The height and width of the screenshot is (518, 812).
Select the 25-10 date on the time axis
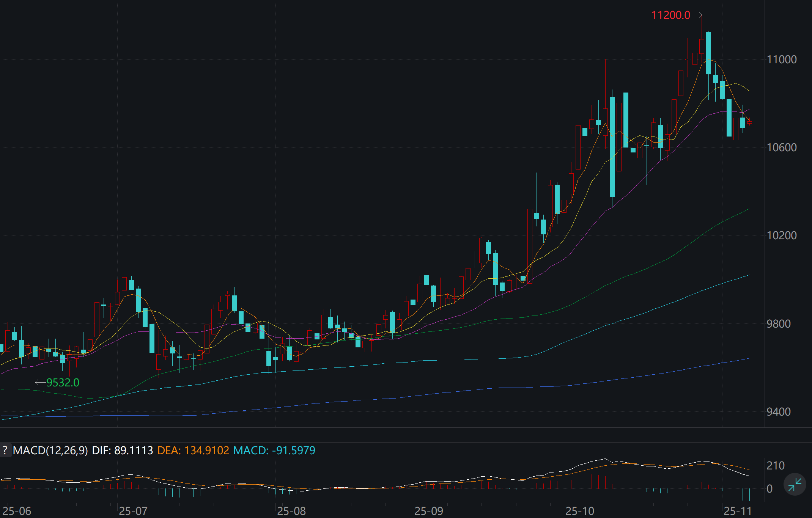click(x=579, y=511)
